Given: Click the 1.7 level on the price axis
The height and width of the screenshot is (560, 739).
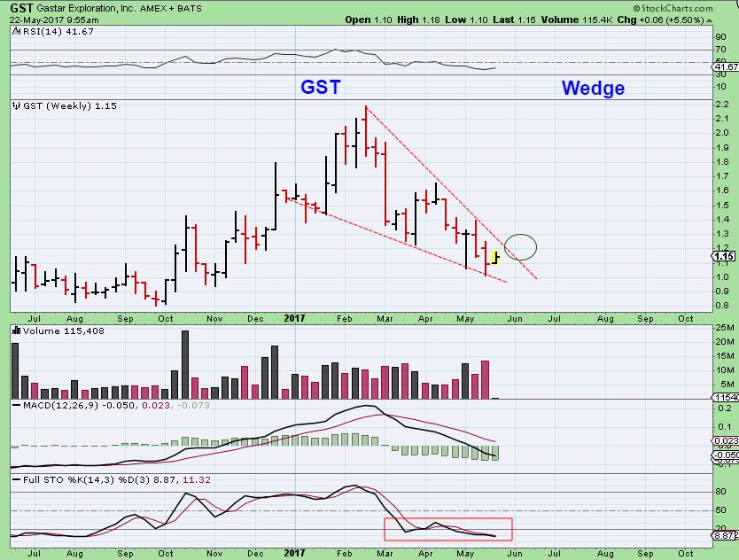Looking at the screenshot, I should (x=722, y=176).
